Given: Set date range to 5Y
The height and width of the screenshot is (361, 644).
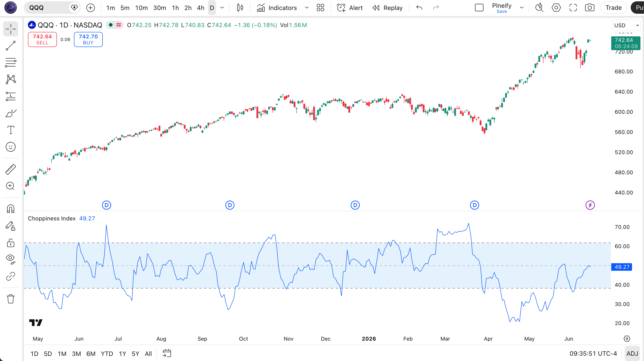Looking at the screenshot, I should coord(135,353).
